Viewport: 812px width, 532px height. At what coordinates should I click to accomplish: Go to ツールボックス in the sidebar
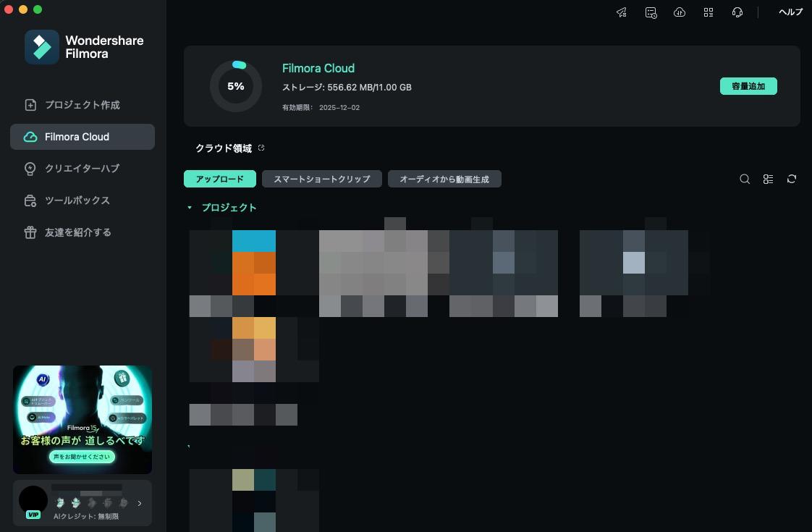point(77,200)
